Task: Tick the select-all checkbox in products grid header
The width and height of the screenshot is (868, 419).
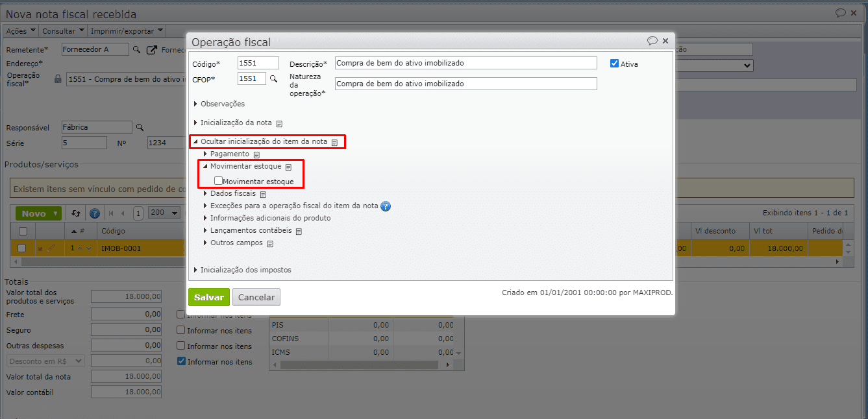Action: click(x=23, y=231)
